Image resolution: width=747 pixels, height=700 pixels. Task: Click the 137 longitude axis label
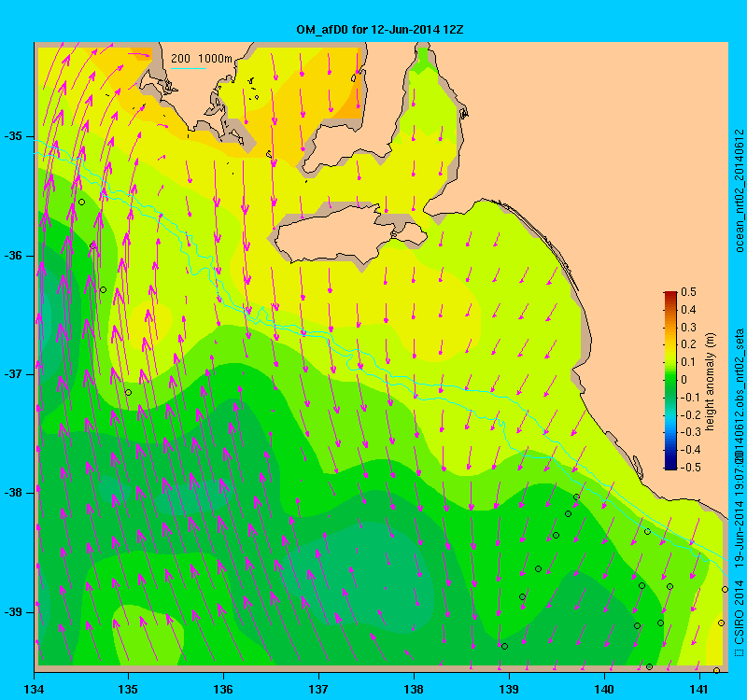(x=318, y=689)
